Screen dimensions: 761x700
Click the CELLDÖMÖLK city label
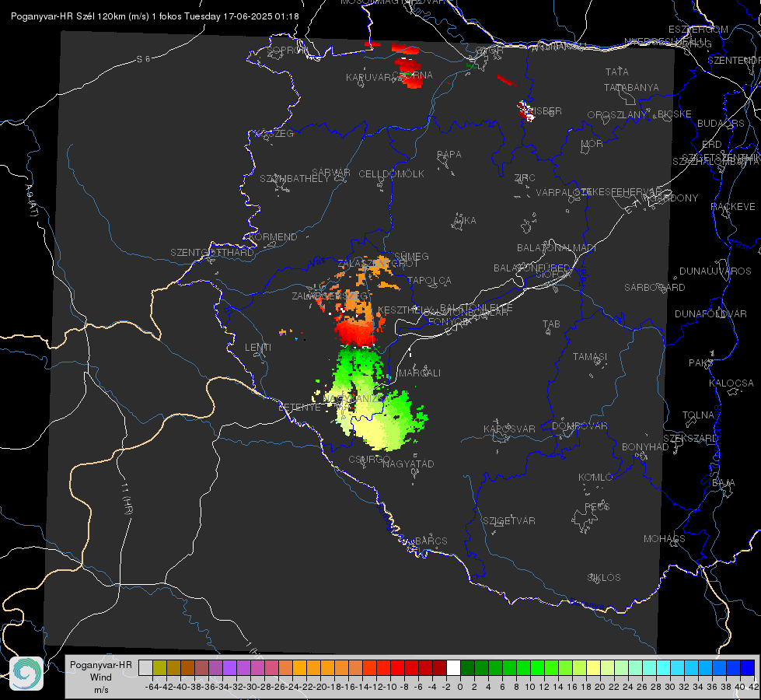click(391, 174)
